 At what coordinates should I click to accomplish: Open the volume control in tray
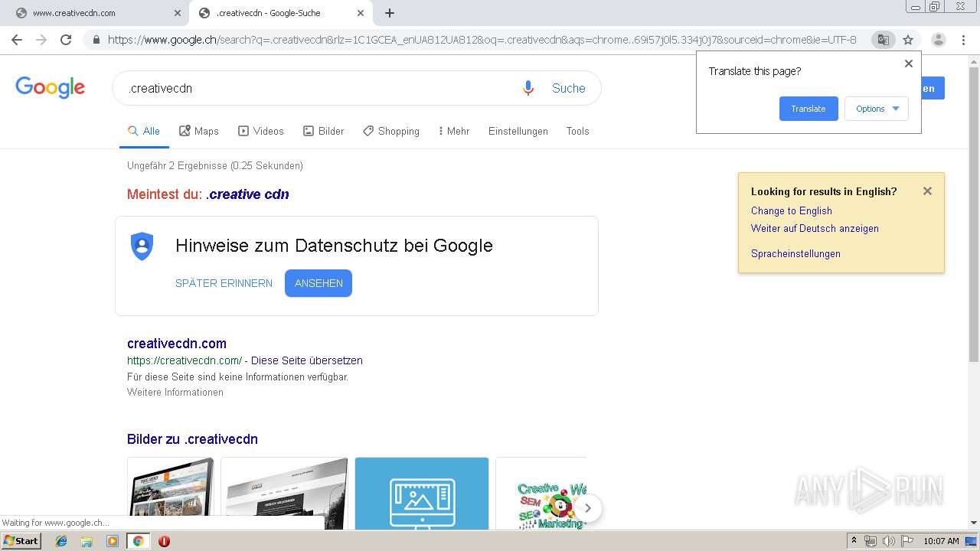point(888,541)
